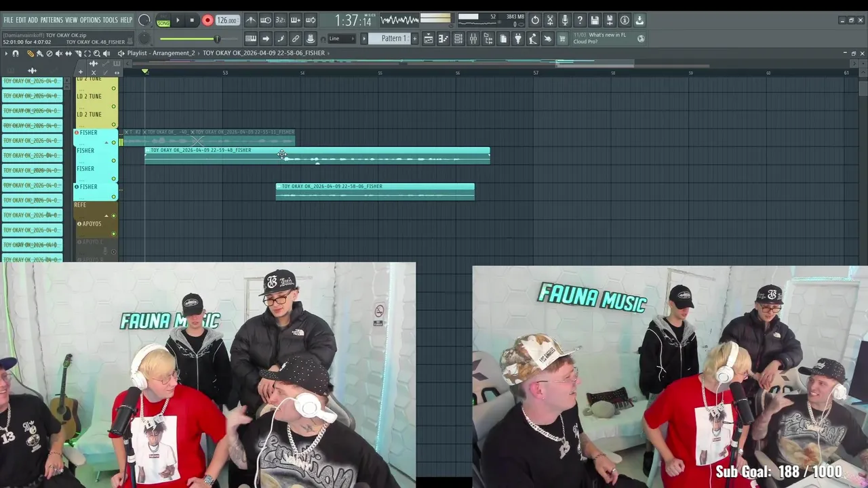
Task: Select the playlist Draw pencil tool
Action: [x=31, y=53]
